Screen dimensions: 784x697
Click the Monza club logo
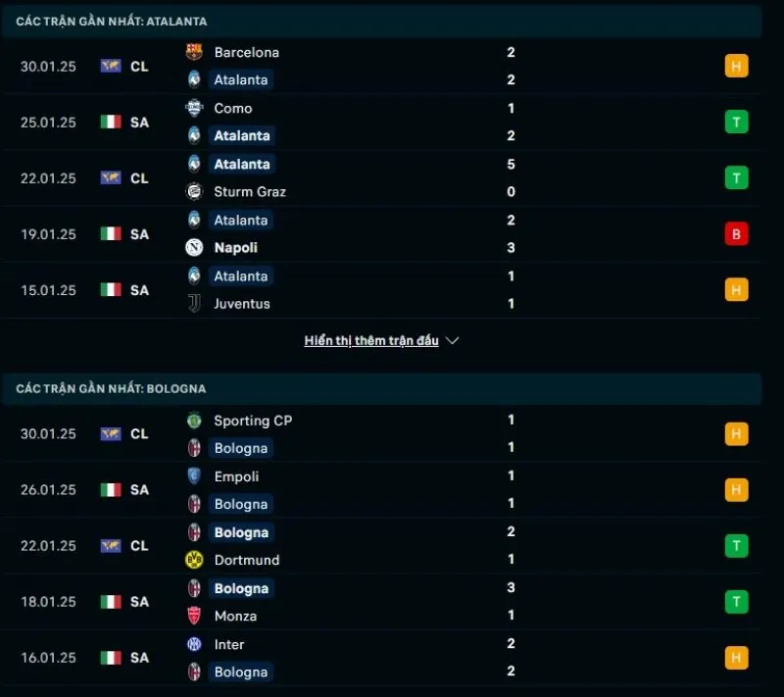point(195,616)
